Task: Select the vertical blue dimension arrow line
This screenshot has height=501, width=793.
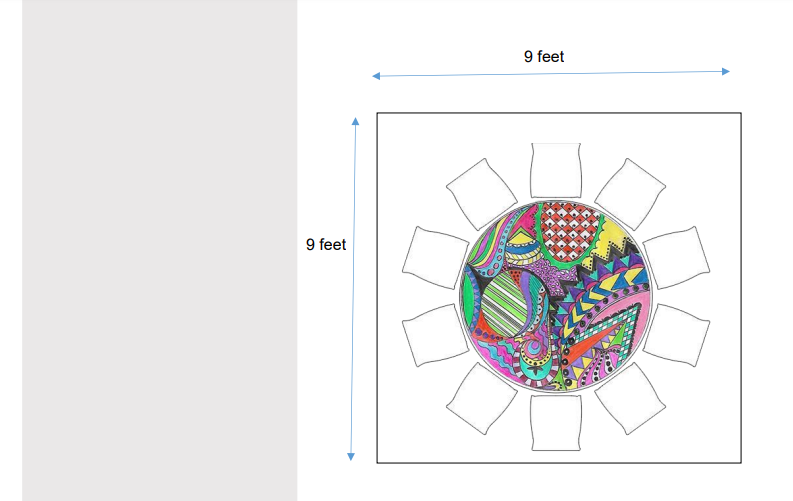Action: (x=353, y=289)
